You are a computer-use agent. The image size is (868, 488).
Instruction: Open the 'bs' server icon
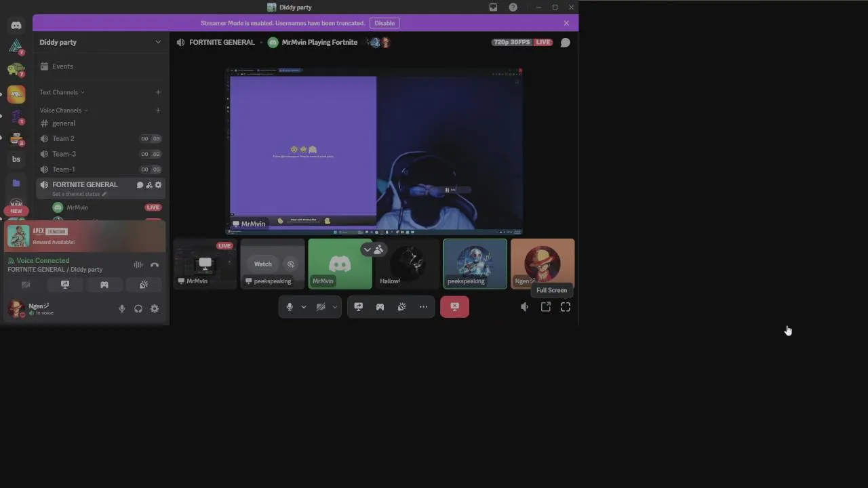point(16,159)
